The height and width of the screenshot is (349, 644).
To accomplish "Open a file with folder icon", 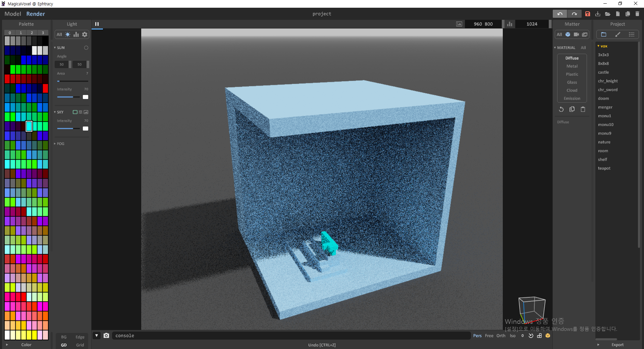I will 608,14.
